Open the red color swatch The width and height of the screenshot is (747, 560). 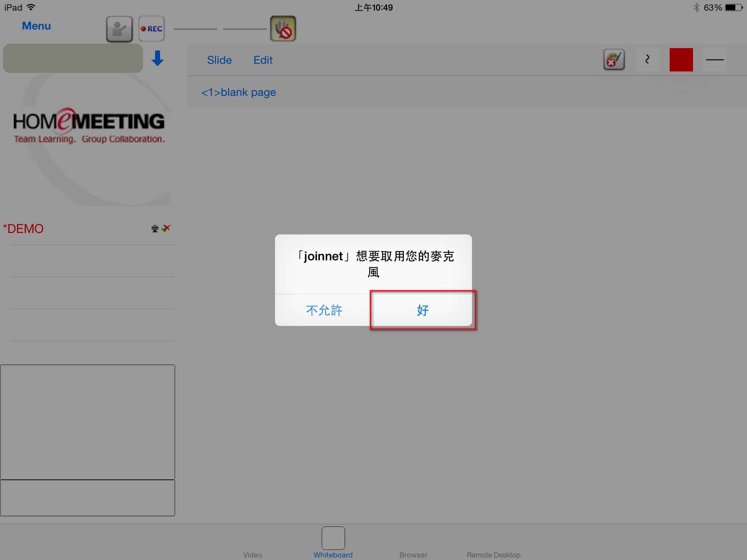(x=681, y=59)
